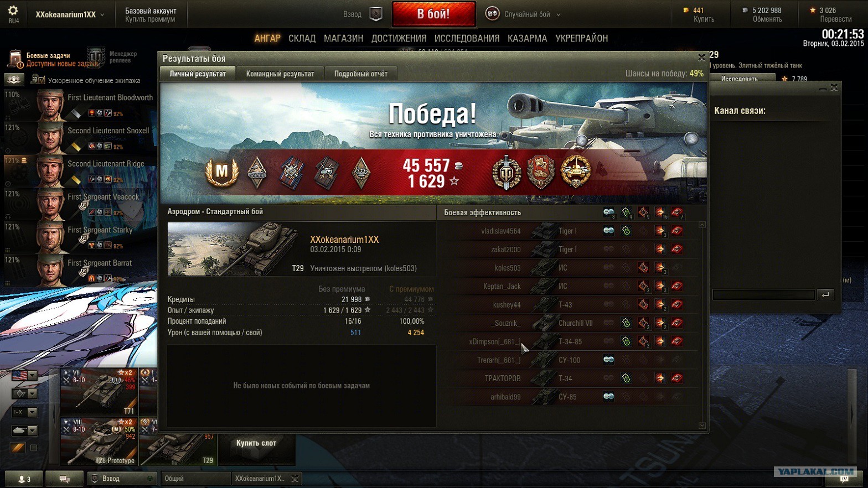Image resolution: width=868 pixels, height=488 pixels.
Task: Click the platoon shield icon beside Взвод
Action: tap(376, 14)
